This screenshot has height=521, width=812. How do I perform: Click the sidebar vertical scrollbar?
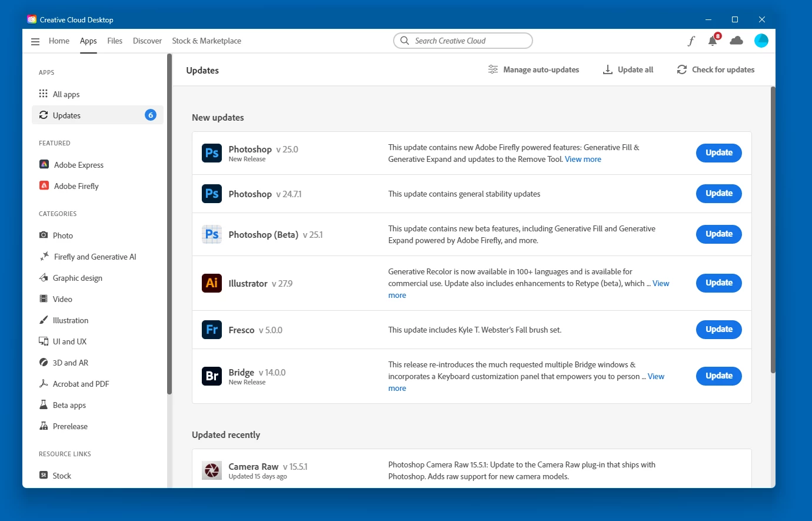pyautogui.click(x=169, y=224)
